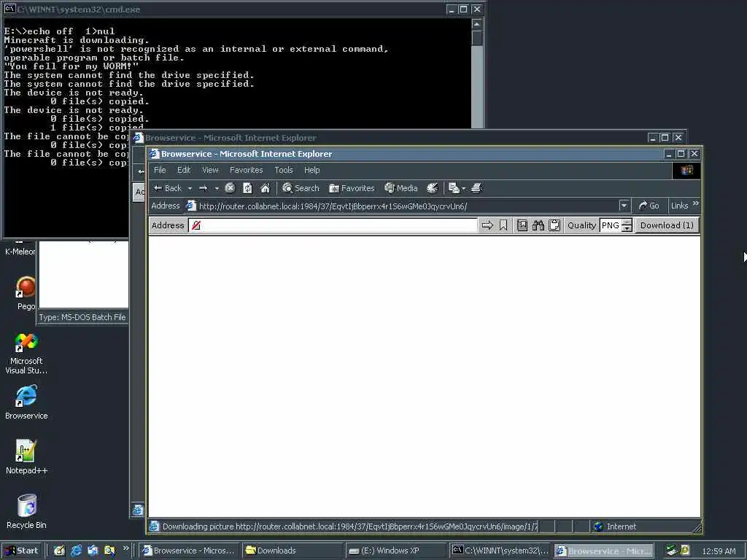
Task: Click the binoculars find icon
Action: [538, 225]
